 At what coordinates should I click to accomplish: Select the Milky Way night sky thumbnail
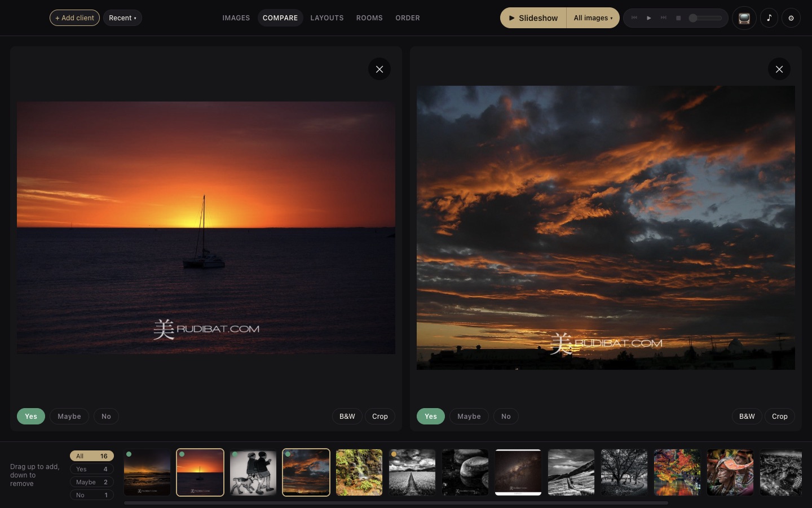pos(518,472)
